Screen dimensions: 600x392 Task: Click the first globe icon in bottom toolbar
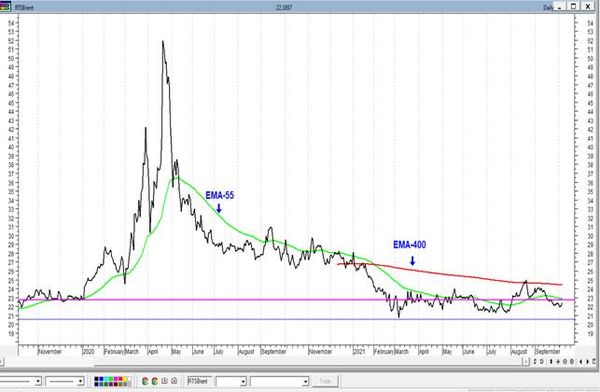coord(145,381)
